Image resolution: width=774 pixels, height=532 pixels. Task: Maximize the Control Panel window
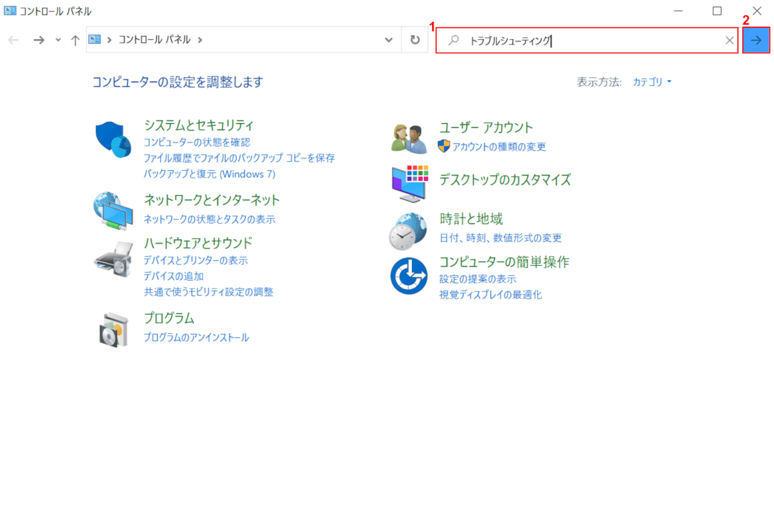(x=717, y=11)
